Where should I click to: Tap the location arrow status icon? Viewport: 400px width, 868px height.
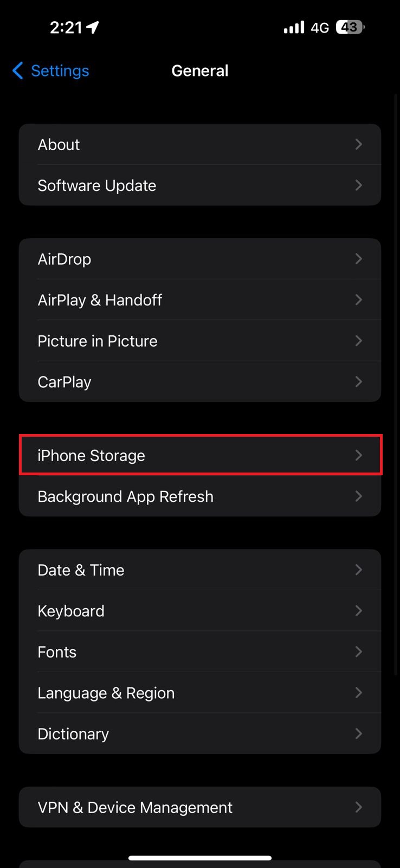click(93, 27)
